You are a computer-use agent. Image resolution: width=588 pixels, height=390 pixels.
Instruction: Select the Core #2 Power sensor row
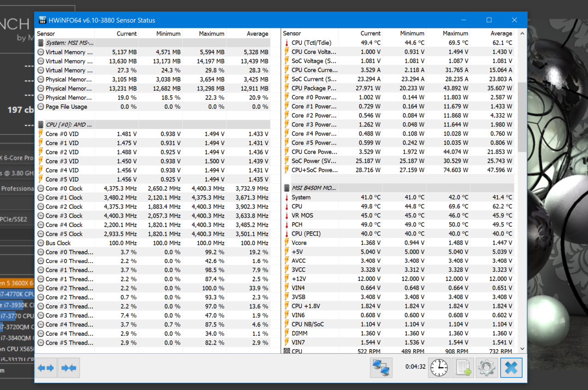(x=399, y=115)
